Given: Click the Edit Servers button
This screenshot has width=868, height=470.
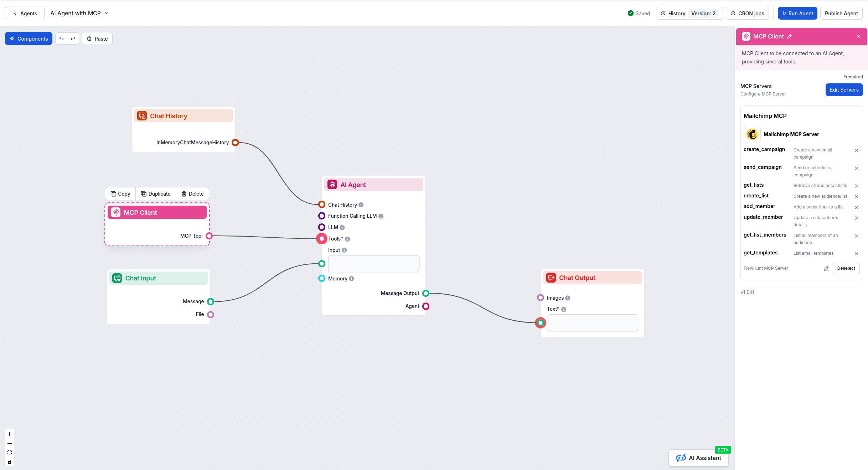Looking at the screenshot, I should [844, 89].
